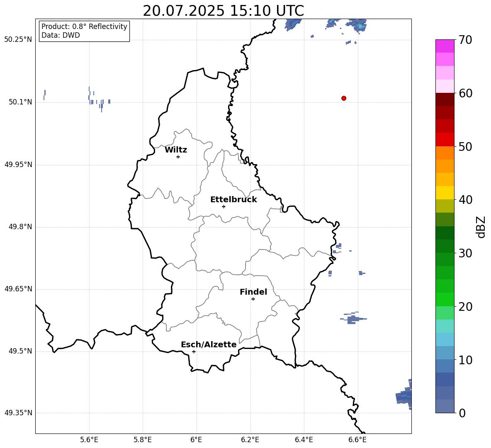
Task: Click the 49.95°N latitude label
Action: (x=18, y=165)
